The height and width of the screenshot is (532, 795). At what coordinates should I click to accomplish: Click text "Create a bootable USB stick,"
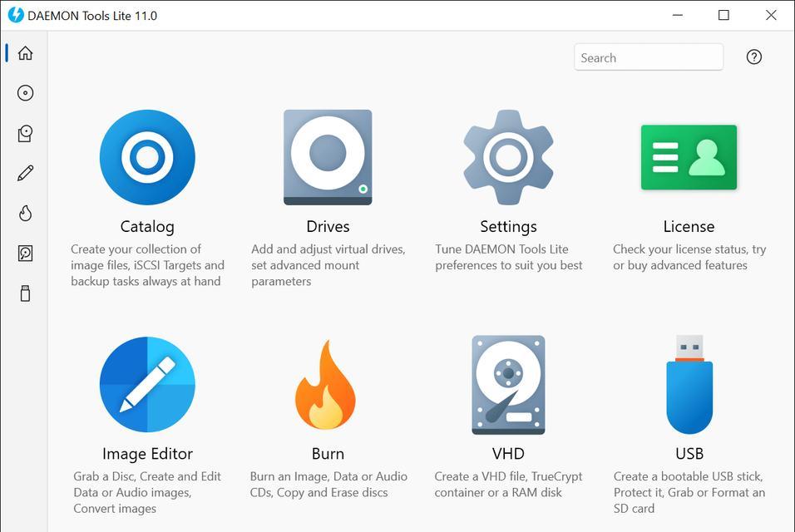[688, 476]
